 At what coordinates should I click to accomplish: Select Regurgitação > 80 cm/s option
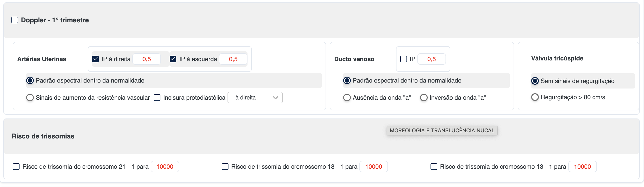pos(535,97)
